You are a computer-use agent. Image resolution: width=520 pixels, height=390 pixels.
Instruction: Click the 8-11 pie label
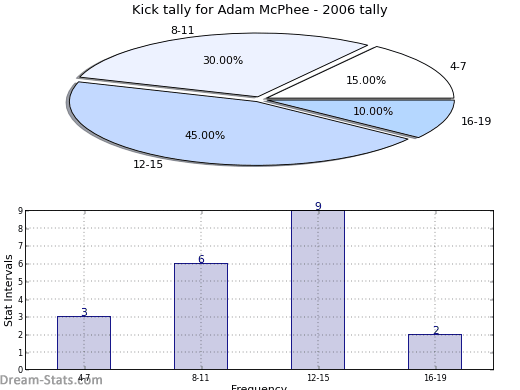pyautogui.click(x=182, y=30)
